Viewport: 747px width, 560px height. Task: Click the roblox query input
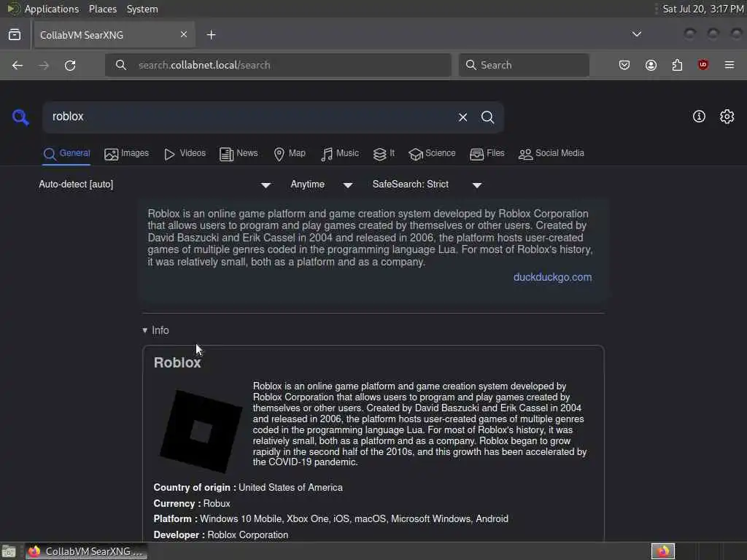pyautogui.click(x=248, y=117)
